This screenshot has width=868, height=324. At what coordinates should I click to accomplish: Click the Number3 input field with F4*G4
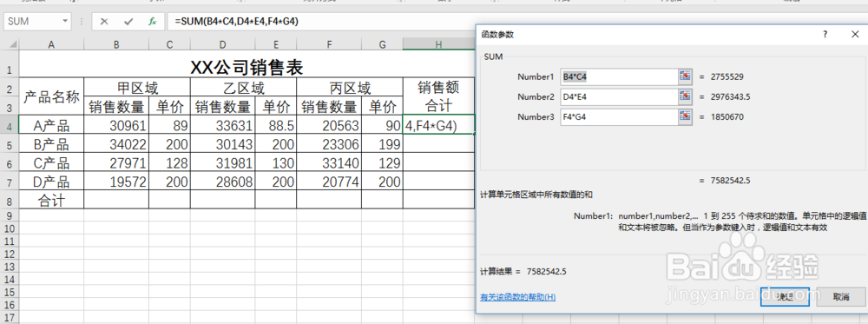point(620,117)
